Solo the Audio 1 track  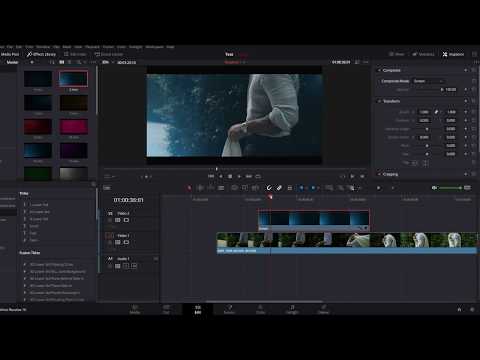pos(126,266)
